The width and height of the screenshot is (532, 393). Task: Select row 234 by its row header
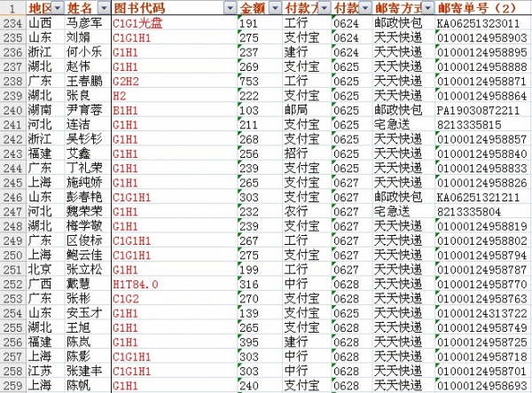[12, 22]
